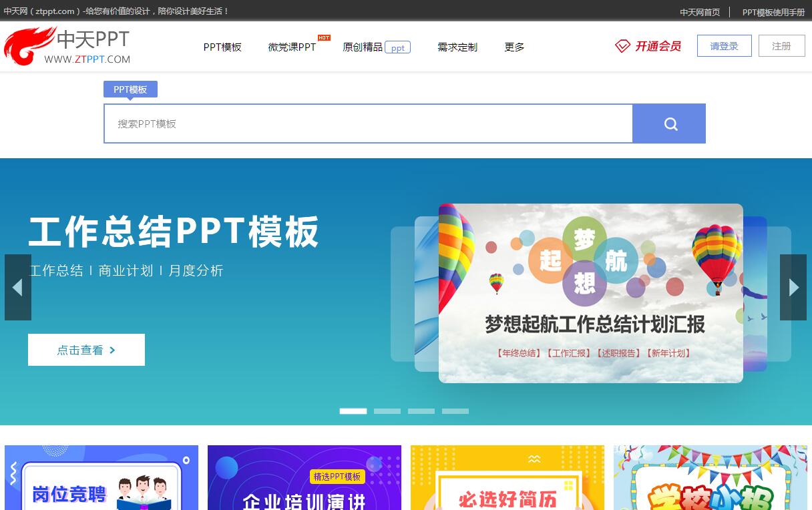Open the PPT模板 search category tag
Image resolution: width=812 pixels, height=510 pixels.
(130, 89)
